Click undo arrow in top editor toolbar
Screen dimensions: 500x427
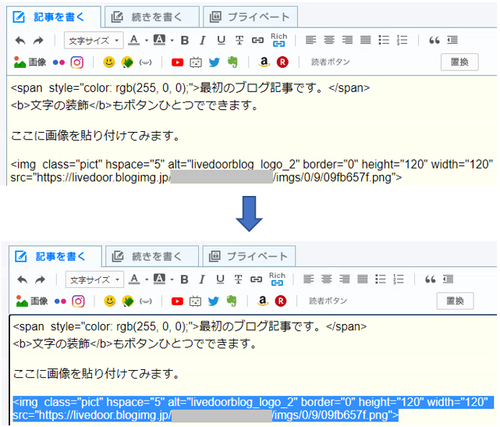point(20,41)
